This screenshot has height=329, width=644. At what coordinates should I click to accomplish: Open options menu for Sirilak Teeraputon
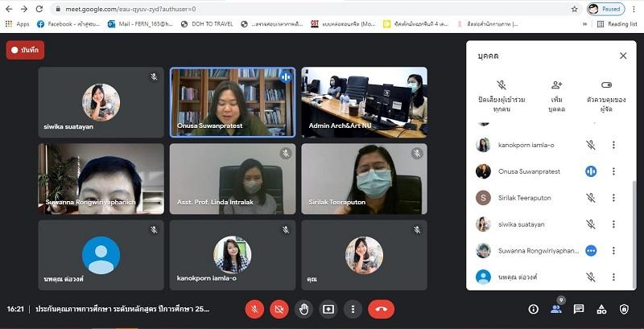point(613,198)
